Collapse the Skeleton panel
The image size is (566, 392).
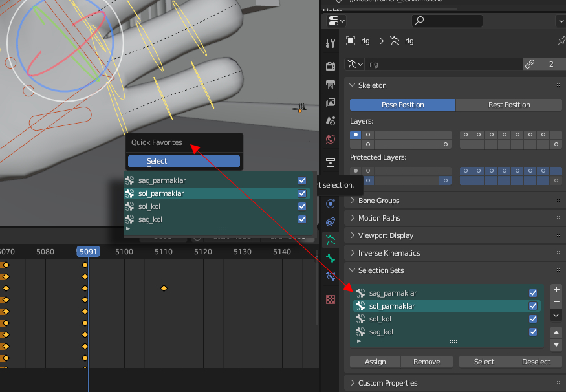(353, 85)
